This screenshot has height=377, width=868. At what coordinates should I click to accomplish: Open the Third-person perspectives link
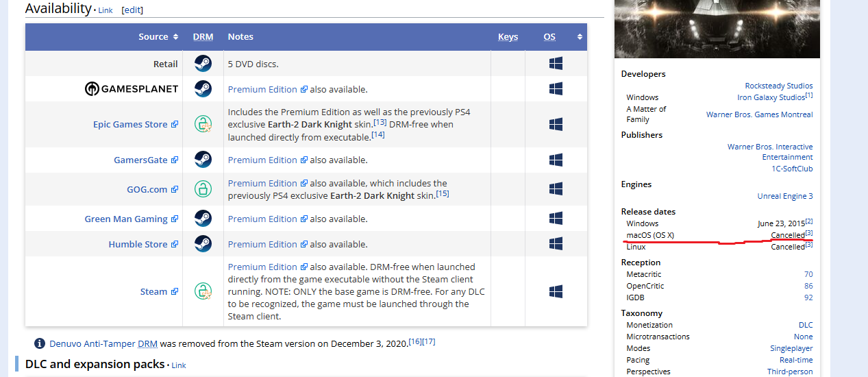point(791,372)
